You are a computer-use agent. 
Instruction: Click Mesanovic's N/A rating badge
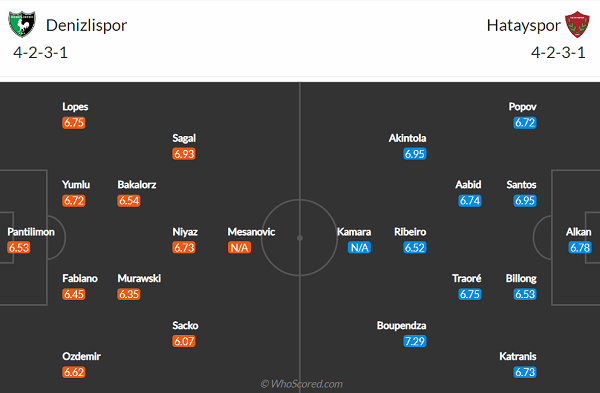click(239, 248)
